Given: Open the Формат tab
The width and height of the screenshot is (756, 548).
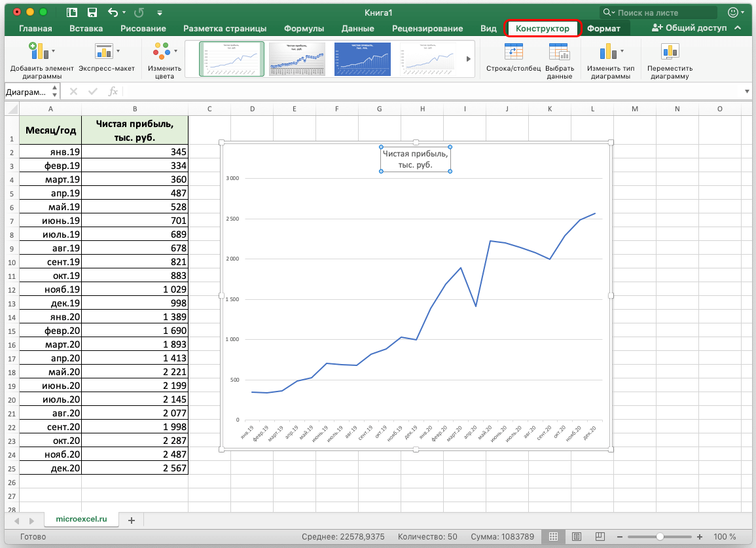Looking at the screenshot, I should pyautogui.click(x=603, y=28).
